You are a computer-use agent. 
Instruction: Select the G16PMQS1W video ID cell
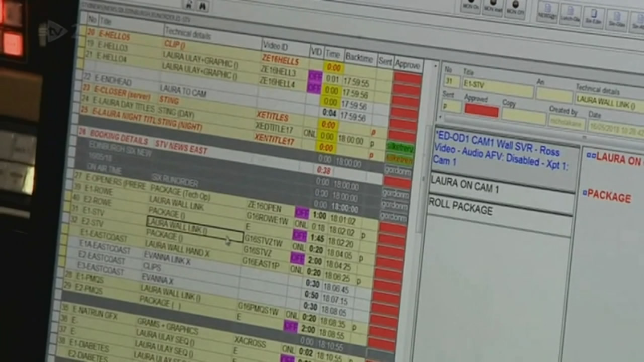coord(258,309)
